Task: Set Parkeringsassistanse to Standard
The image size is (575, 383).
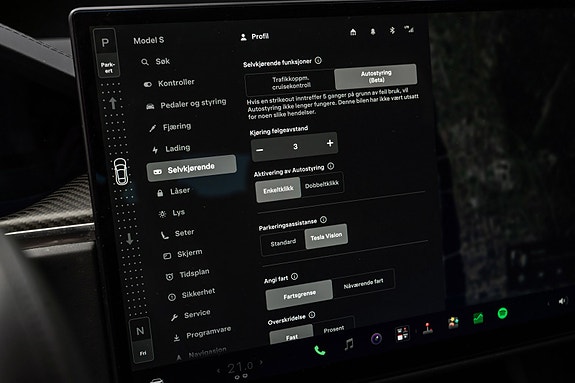Action: click(283, 243)
